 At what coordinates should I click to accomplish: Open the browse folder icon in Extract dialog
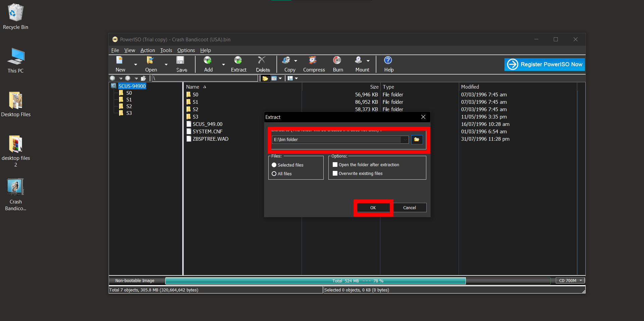(417, 139)
